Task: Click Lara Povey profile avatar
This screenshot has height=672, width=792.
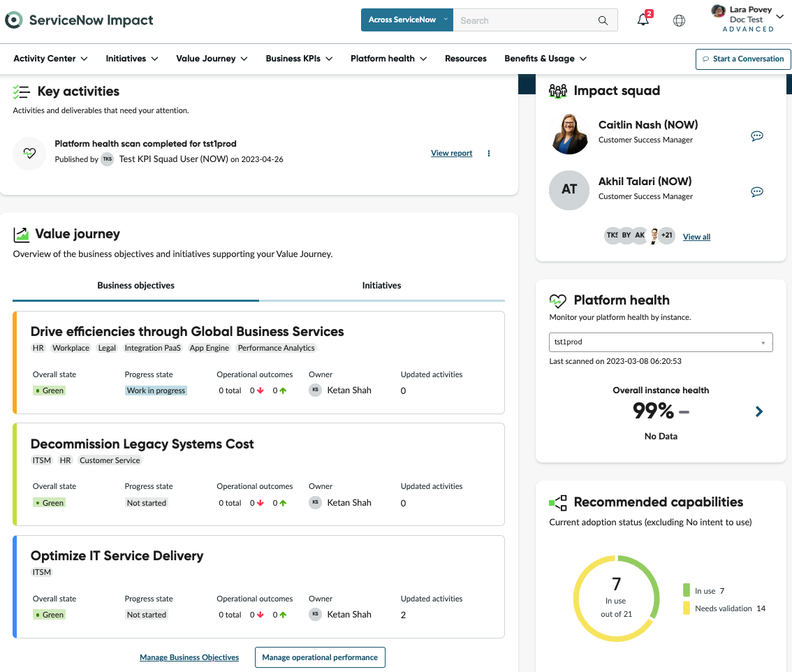Action: coord(718,10)
